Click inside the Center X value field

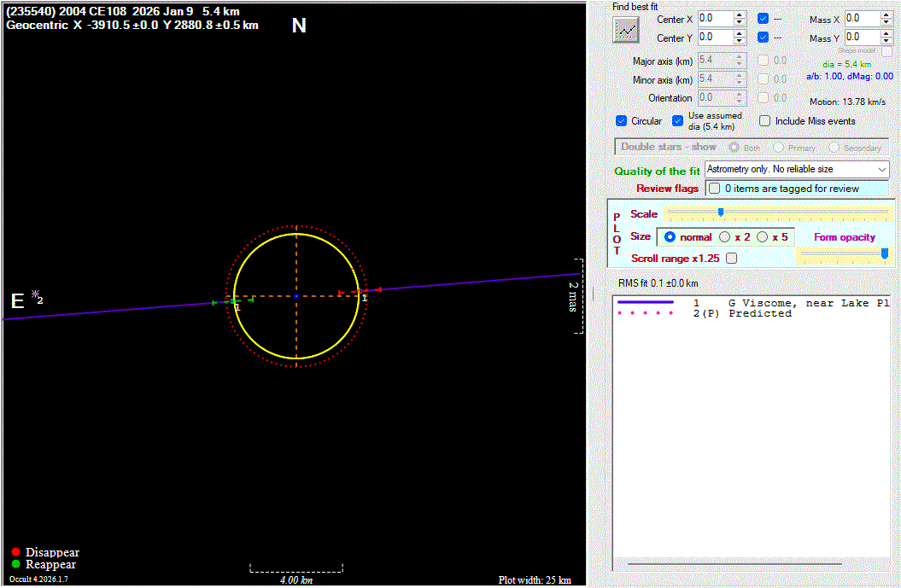(x=713, y=19)
